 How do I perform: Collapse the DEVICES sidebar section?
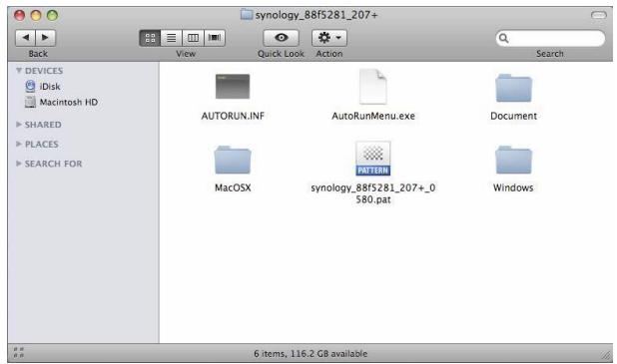point(19,71)
